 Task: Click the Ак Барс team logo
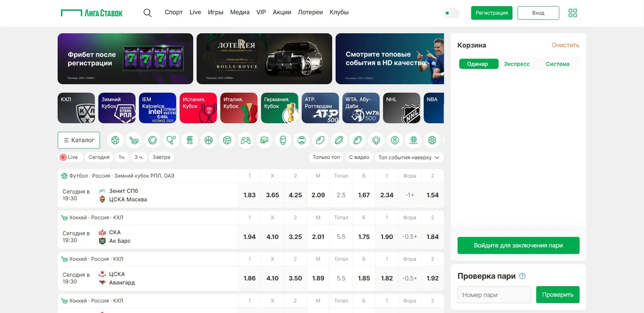(102, 241)
